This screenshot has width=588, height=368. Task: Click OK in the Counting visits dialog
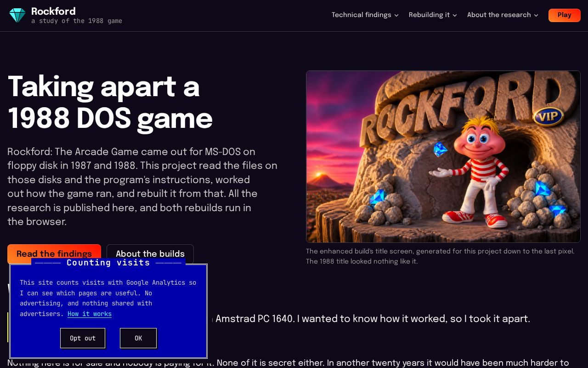point(138,338)
